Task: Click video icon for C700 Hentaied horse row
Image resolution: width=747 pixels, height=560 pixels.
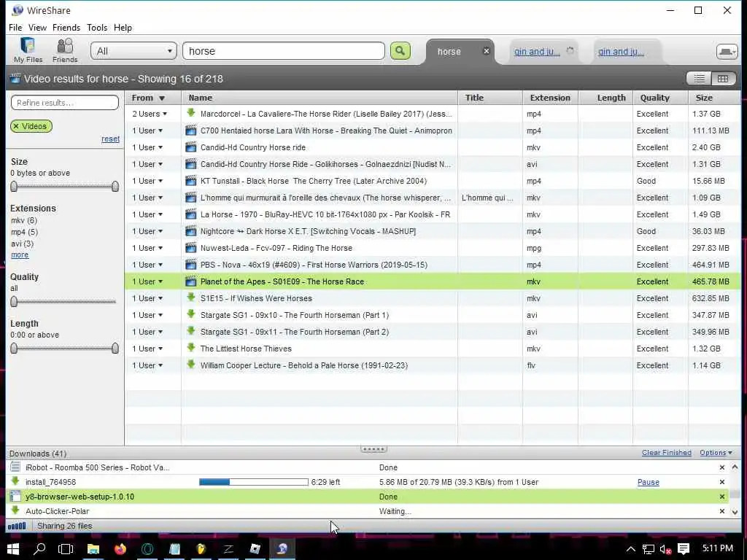Action: point(191,131)
